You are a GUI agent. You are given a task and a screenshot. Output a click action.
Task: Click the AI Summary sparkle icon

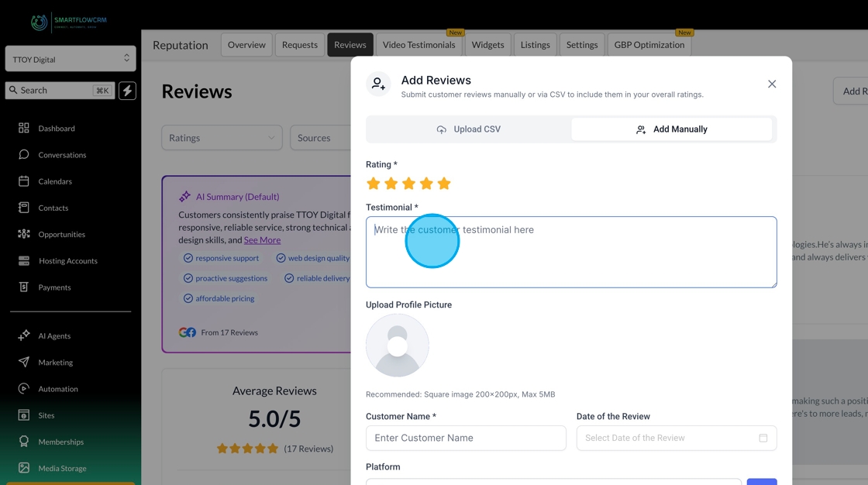tap(185, 197)
